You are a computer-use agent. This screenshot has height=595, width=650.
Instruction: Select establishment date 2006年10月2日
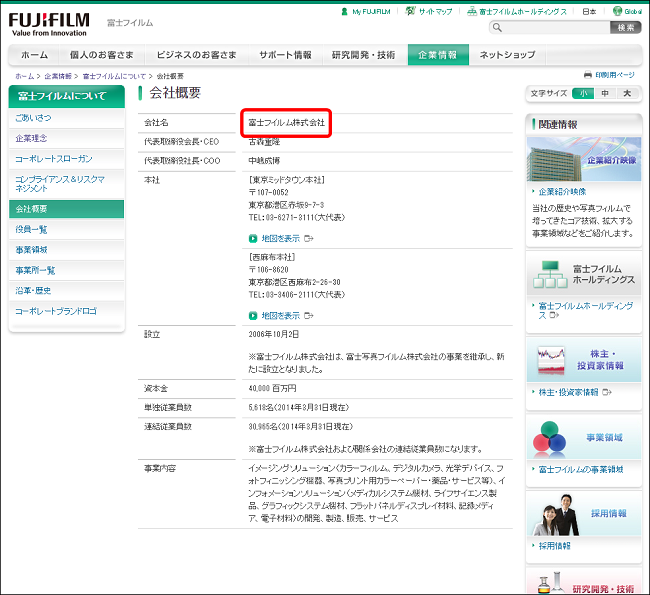pos(274,334)
